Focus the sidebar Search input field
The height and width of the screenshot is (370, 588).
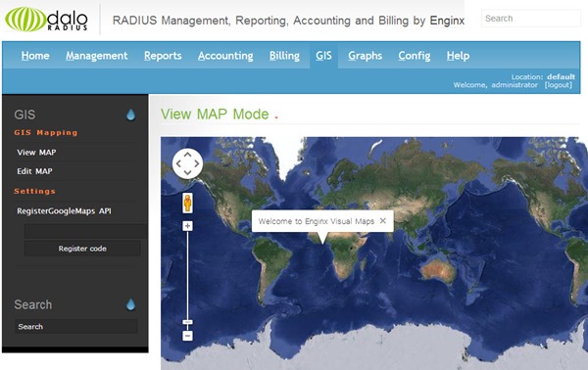[76, 327]
